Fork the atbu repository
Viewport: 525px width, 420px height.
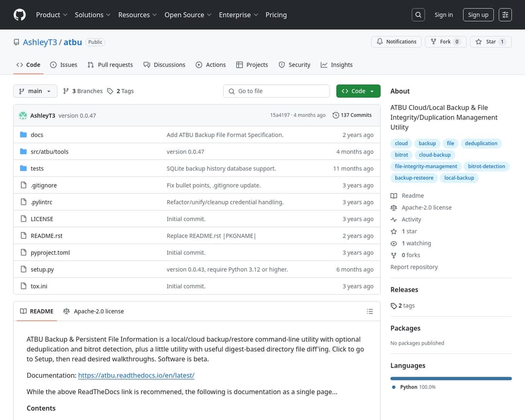pyautogui.click(x=446, y=41)
